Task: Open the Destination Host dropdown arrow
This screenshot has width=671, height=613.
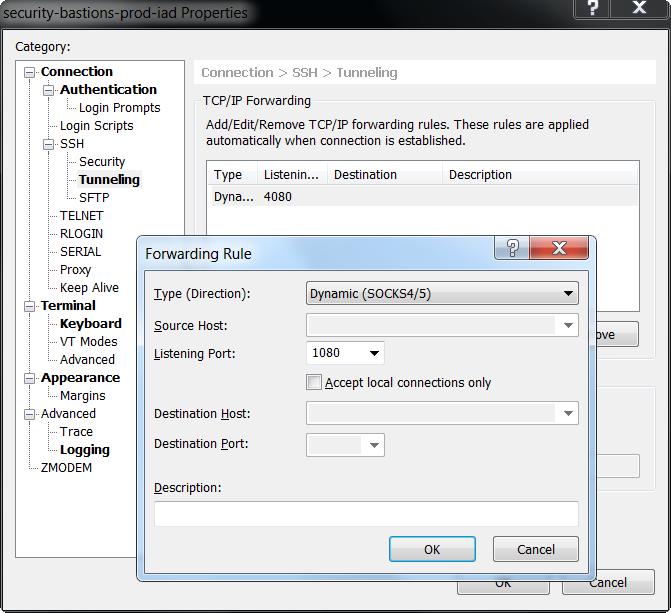Action: tap(568, 413)
